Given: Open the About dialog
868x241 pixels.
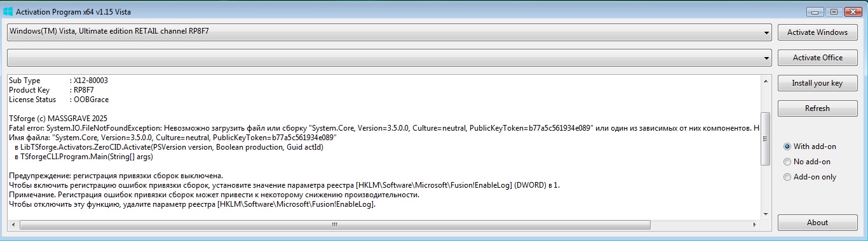Looking at the screenshot, I should click(x=817, y=223).
